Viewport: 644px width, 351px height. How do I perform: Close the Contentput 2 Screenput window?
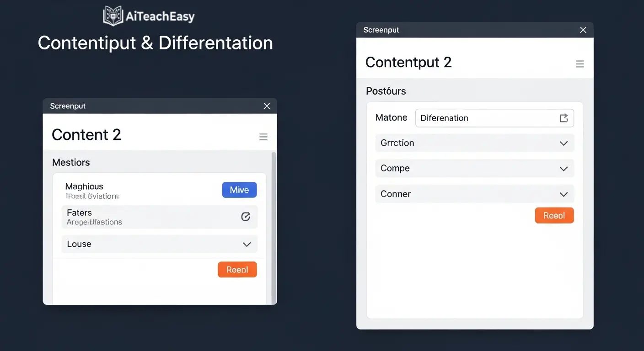tap(583, 30)
